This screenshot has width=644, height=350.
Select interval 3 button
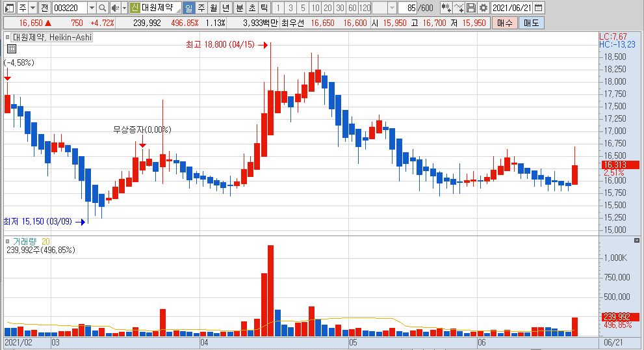click(x=290, y=7)
